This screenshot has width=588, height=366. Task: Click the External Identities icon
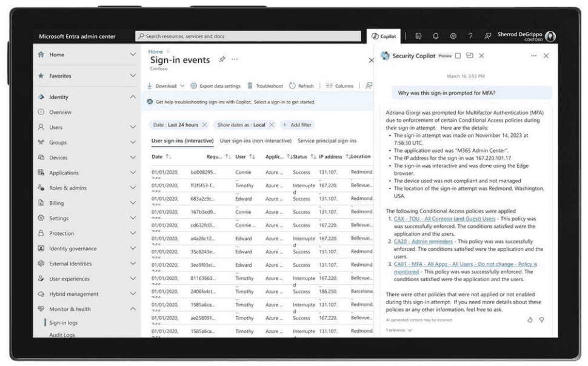[41, 263]
